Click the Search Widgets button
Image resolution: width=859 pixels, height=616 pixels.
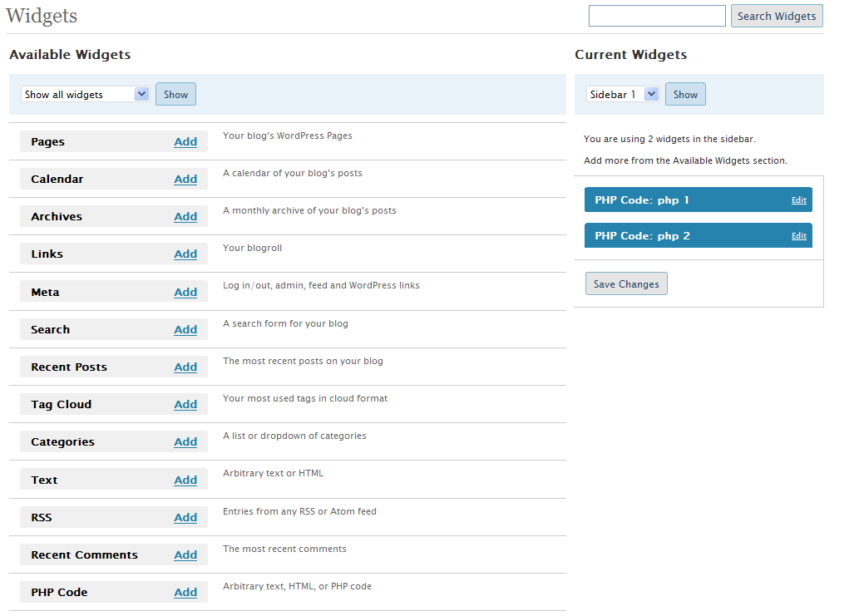click(x=777, y=16)
